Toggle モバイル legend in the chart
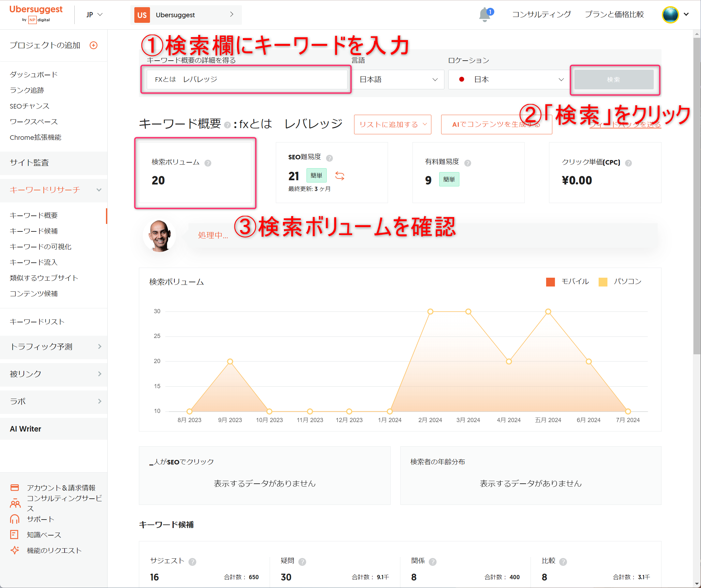701x588 pixels. pos(567,282)
